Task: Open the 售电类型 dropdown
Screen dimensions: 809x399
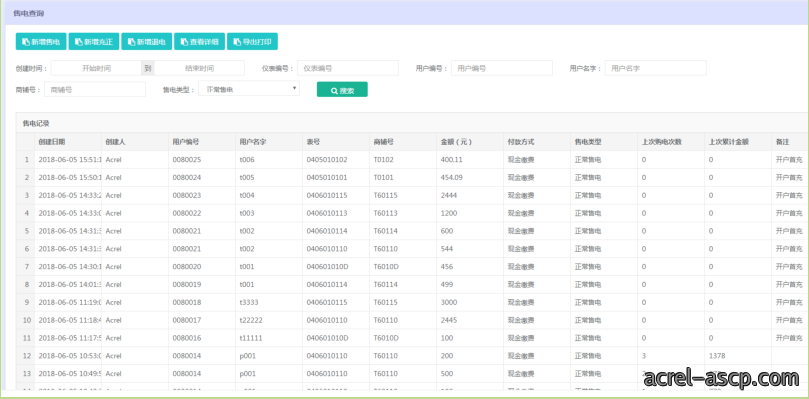Action: pos(249,89)
